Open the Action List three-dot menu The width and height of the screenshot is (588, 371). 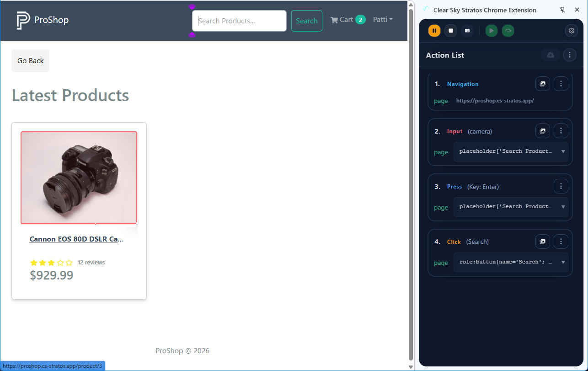point(569,55)
